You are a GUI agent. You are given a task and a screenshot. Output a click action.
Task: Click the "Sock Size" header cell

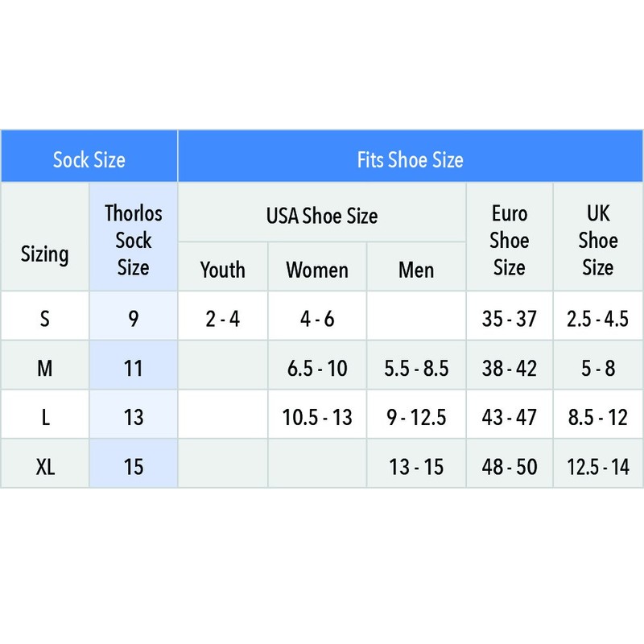point(89,159)
